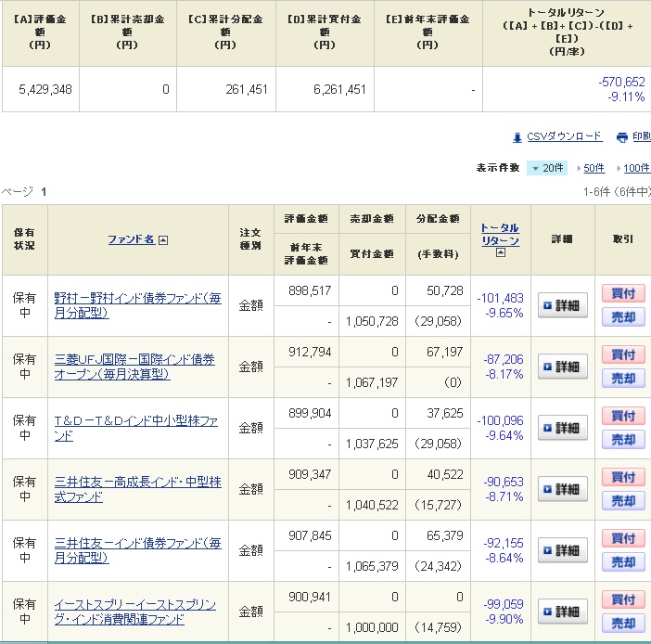Sort table by ファンド名 column header
Image resolution: width=651 pixels, height=644 pixels.
coord(131,239)
